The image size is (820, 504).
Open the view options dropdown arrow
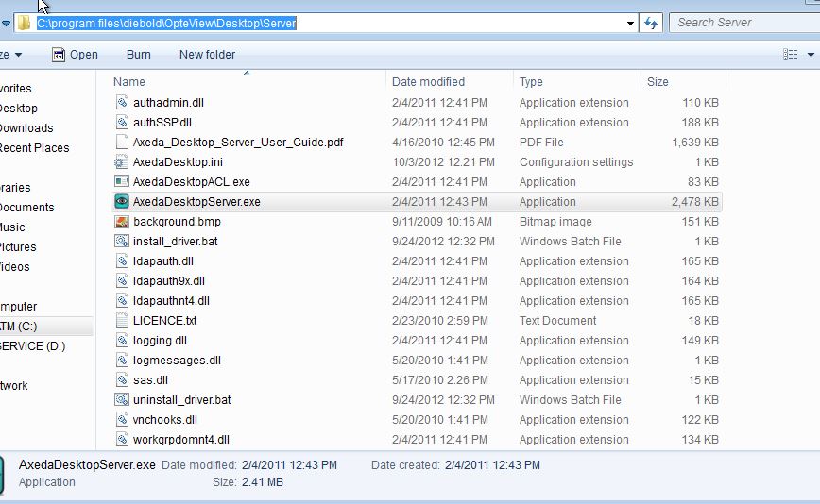click(x=811, y=55)
